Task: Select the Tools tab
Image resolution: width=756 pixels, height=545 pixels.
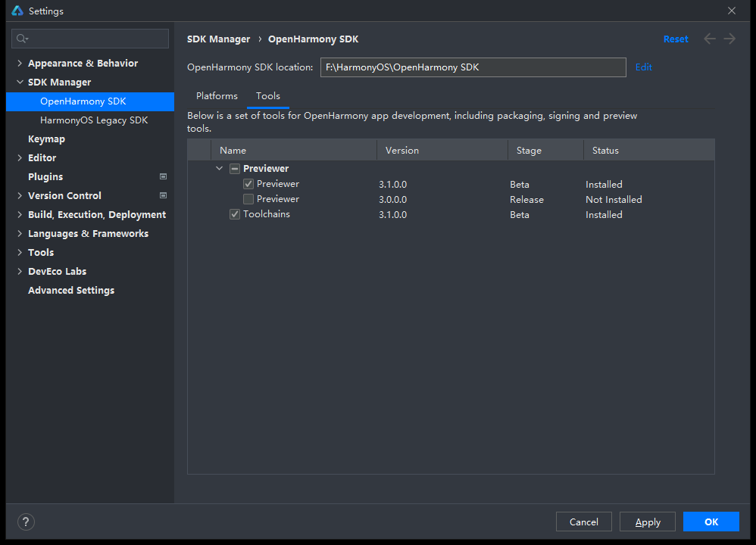Action: 268,96
